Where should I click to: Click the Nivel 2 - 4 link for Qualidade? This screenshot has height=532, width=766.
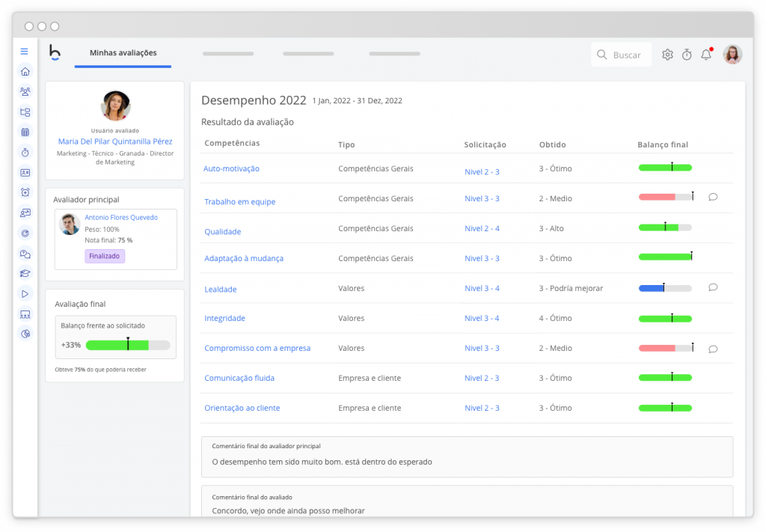(482, 229)
